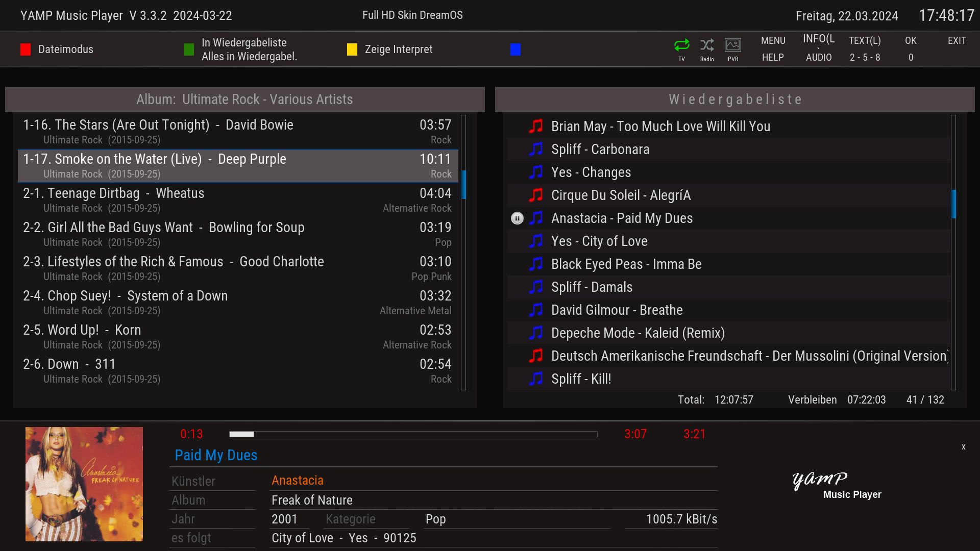Click the green repeat icon labeled TV

coord(681,45)
